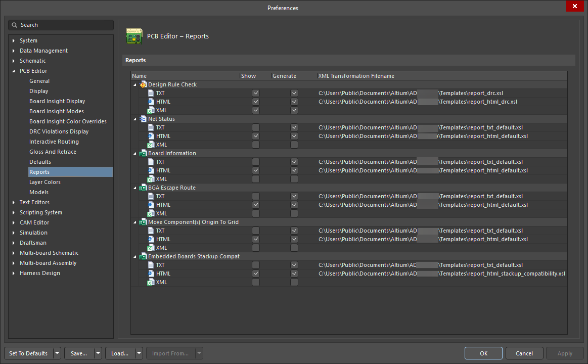Click the XML file icon under Board Information
This screenshot has width=588, height=364.
click(x=151, y=178)
